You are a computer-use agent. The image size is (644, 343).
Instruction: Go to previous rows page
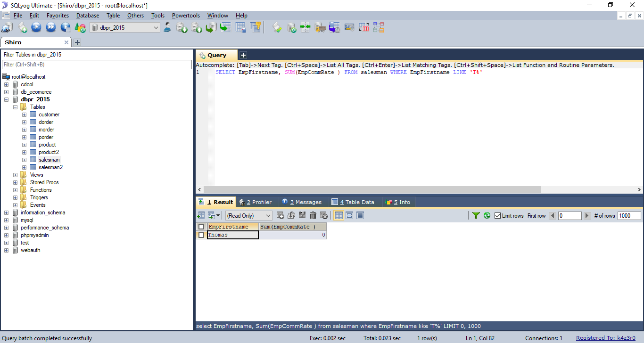[553, 215]
